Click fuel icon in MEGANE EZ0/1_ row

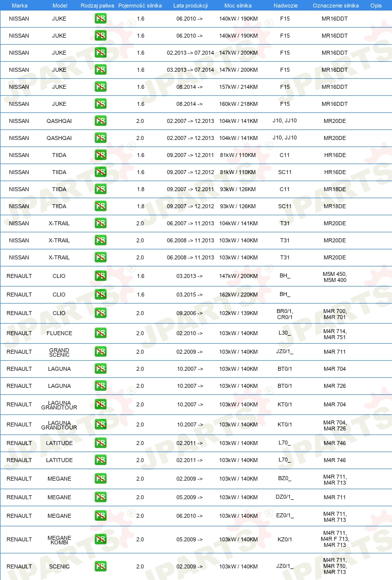[100, 515]
